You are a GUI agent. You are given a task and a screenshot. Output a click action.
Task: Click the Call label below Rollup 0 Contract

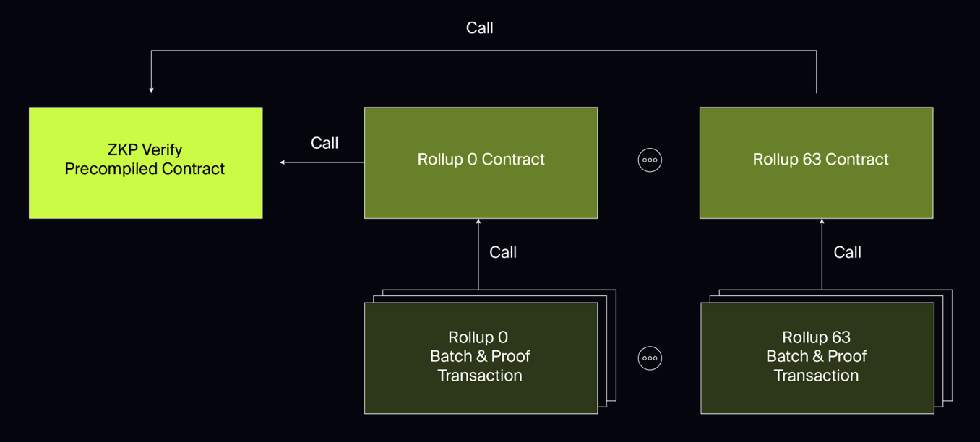click(x=503, y=252)
